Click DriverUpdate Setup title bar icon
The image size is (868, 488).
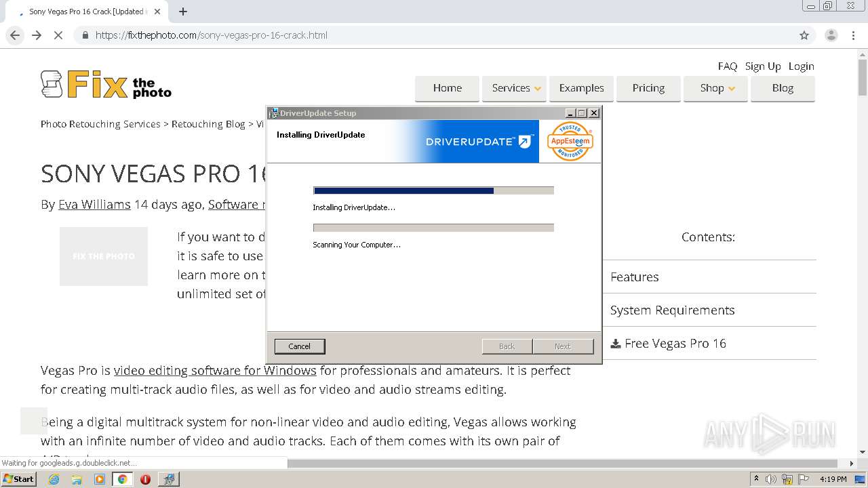273,113
